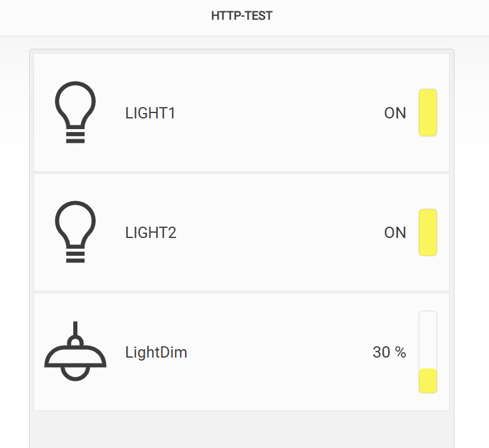Image resolution: width=489 pixels, height=448 pixels.
Task: Click the yellow filled part of the LightDim slider
Action: tap(428, 381)
